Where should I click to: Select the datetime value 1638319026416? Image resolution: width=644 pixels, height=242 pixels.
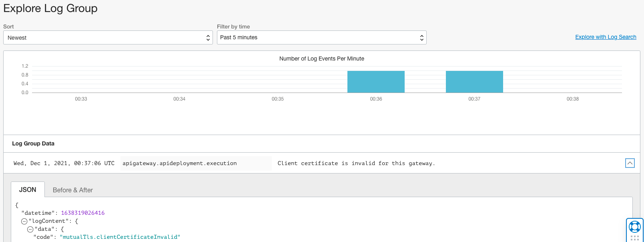pos(83,213)
